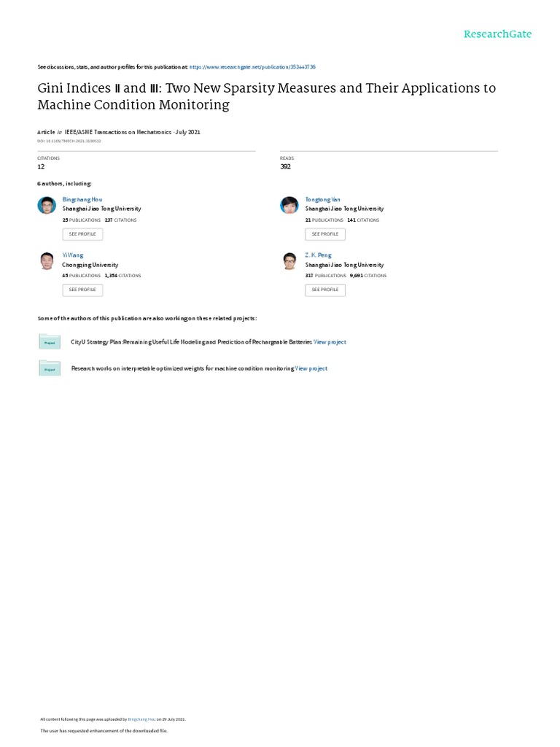Open the Tongtong Yan author name link
The image size is (560, 747).
322,199
